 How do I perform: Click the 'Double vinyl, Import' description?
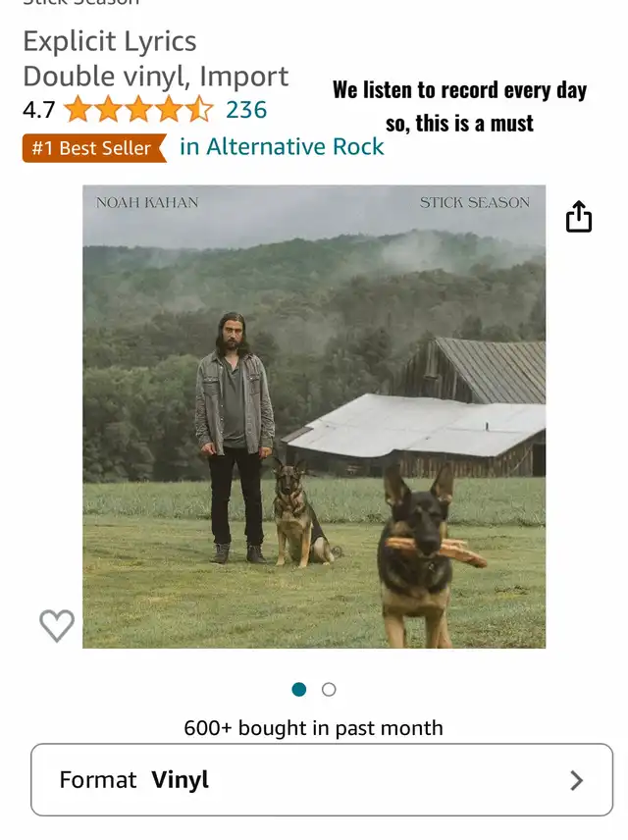156,77
